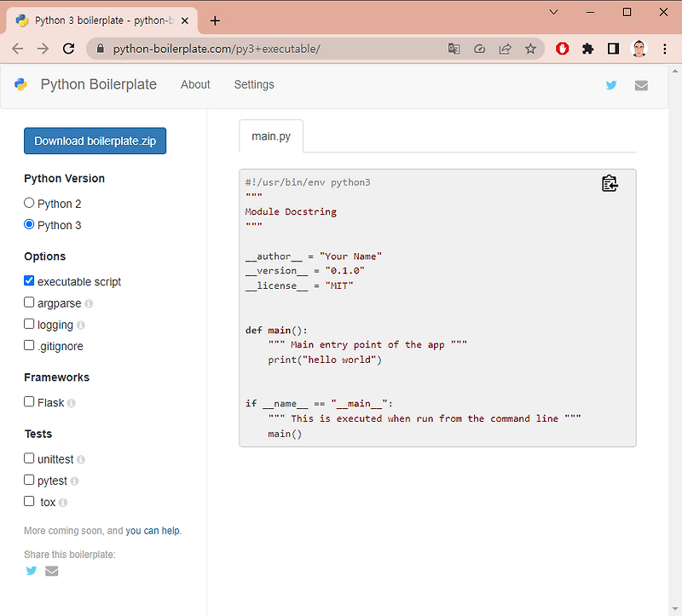682x616 pixels.
Task: Open Chrome three-dot menu
Action: pos(665,49)
